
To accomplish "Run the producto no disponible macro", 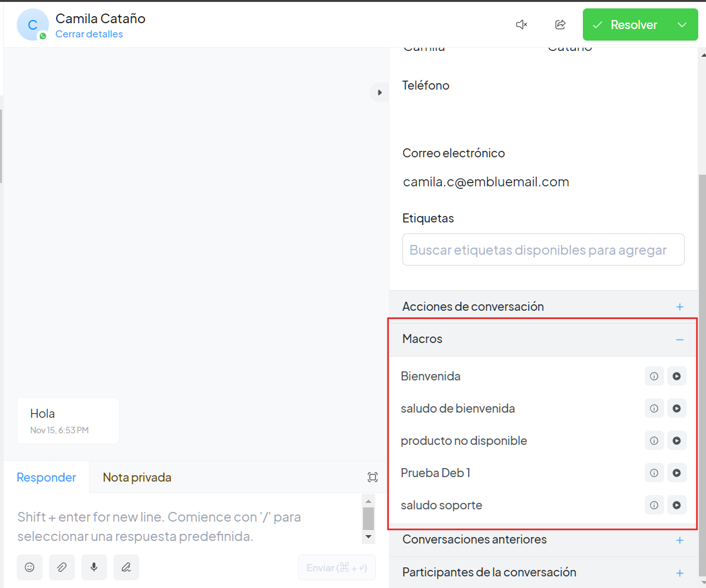I will [x=676, y=441].
